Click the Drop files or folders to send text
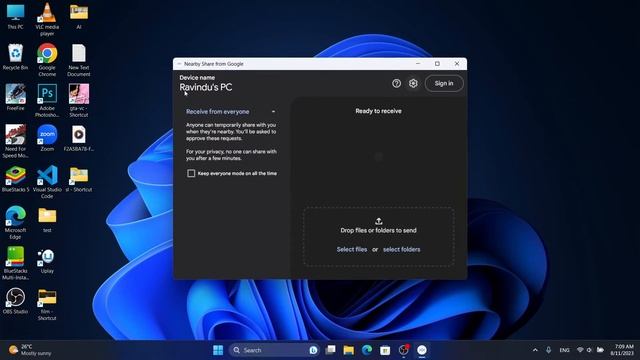The width and height of the screenshot is (640, 360). tap(378, 231)
